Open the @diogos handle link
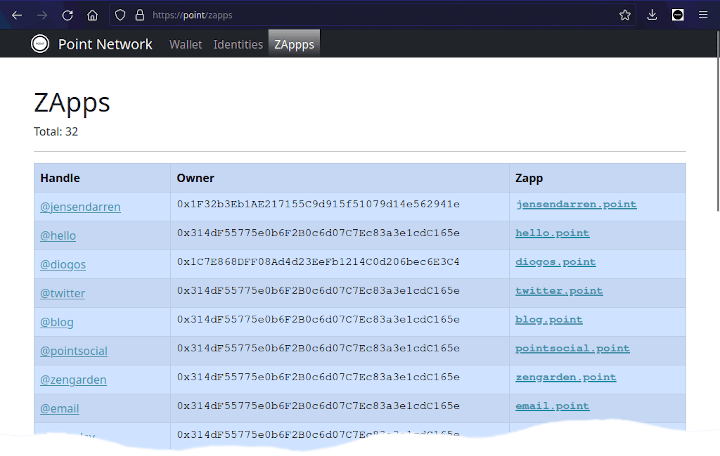This screenshot has height=456, width=720. tap(63, 265)
